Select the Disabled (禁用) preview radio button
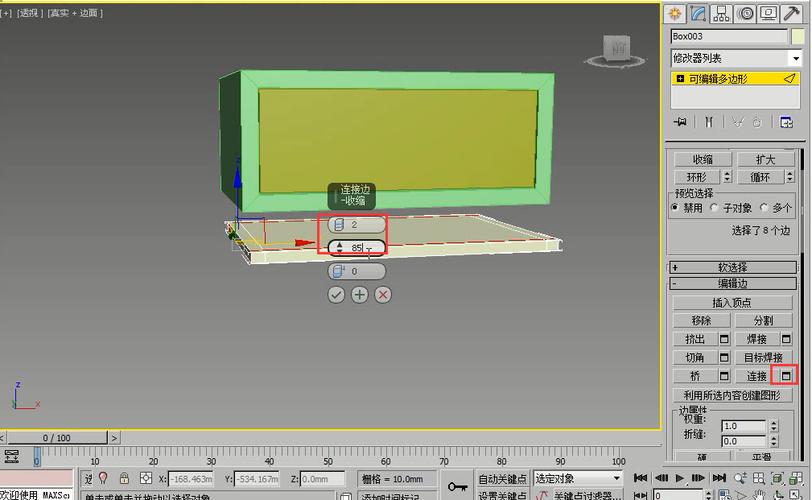Screen dimensions: 812x500 coord(675,208)
